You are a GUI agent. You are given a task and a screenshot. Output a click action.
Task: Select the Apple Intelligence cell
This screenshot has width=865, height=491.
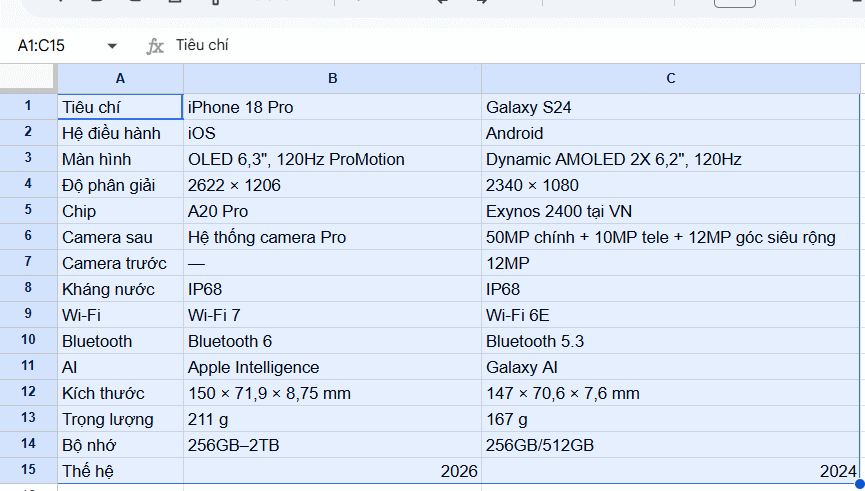point(332,367)
